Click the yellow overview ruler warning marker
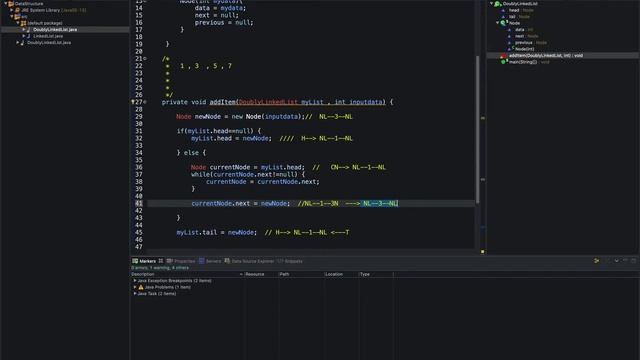The image size is (640, 360). 483,252
